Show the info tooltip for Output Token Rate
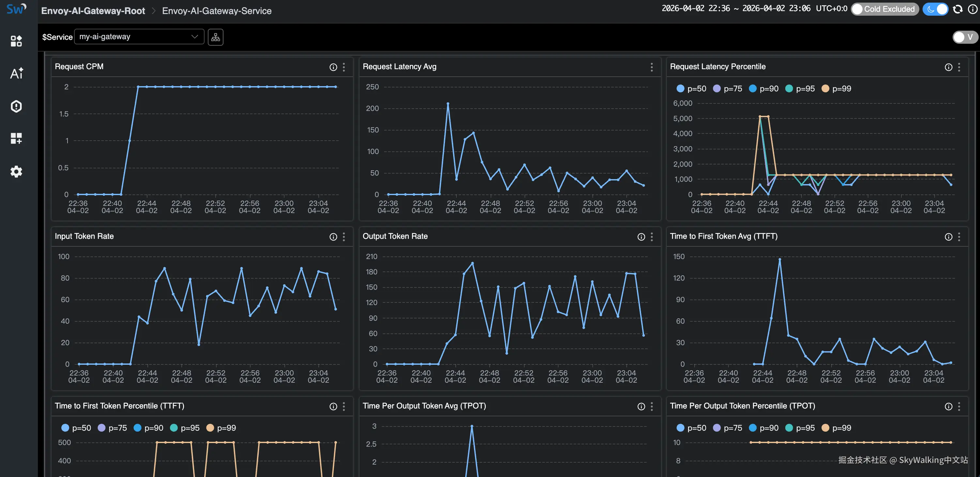This screenshot has width=980, height=477. point(641,237)
